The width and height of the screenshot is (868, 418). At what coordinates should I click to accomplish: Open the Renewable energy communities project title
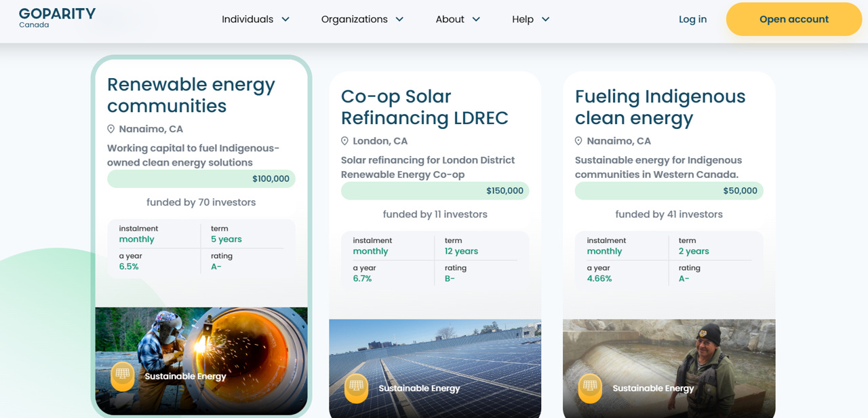point(191,95)
